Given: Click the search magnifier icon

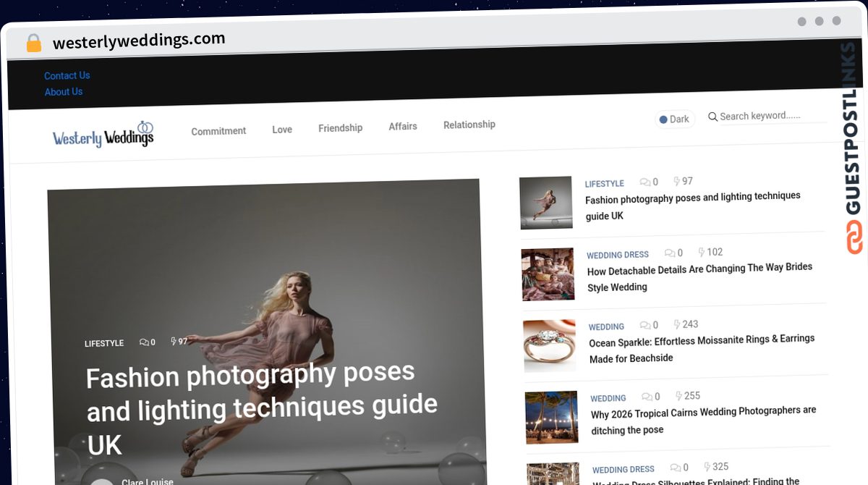Looking at the screenshot, I should [x=712, y=117].
